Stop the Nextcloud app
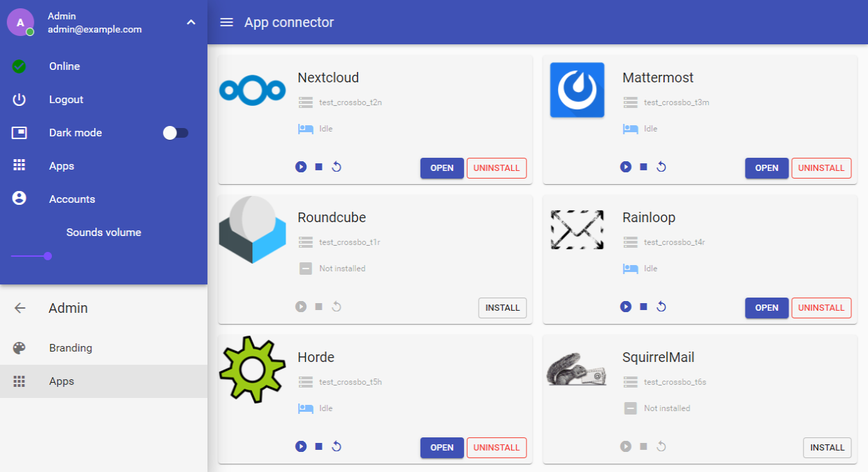 319,167
